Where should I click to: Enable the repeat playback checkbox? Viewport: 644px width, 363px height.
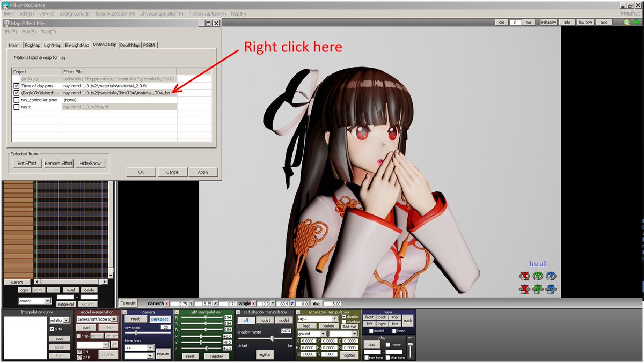click(388, 345)
